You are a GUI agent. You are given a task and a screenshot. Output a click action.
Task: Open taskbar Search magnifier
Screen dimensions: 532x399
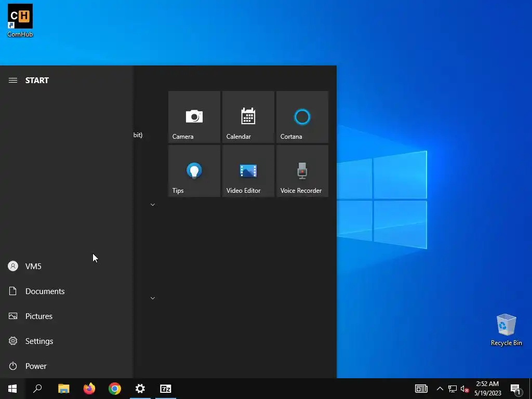[37, 389]
